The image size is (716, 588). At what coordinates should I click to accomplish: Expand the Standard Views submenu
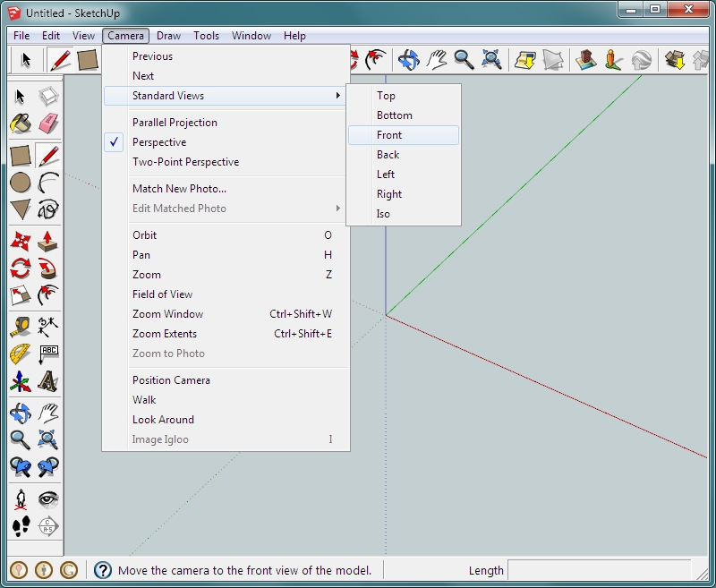[x=225, y=96]
